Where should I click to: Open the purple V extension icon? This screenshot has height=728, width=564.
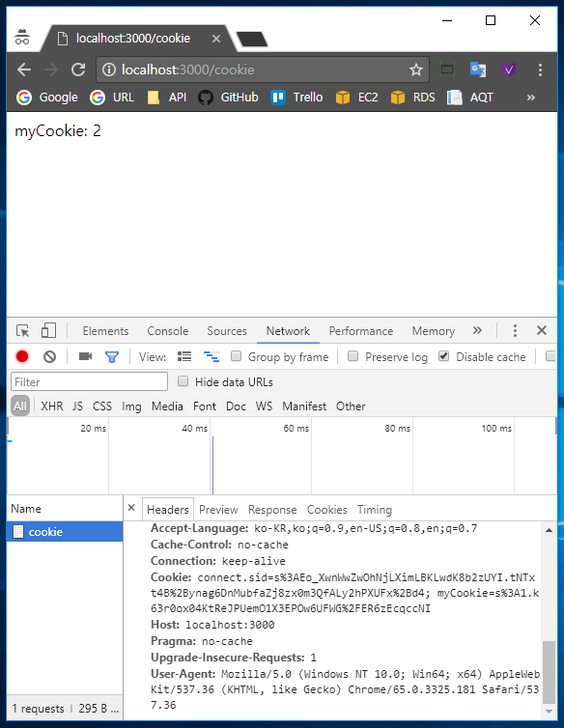click(x=509, y=70)
